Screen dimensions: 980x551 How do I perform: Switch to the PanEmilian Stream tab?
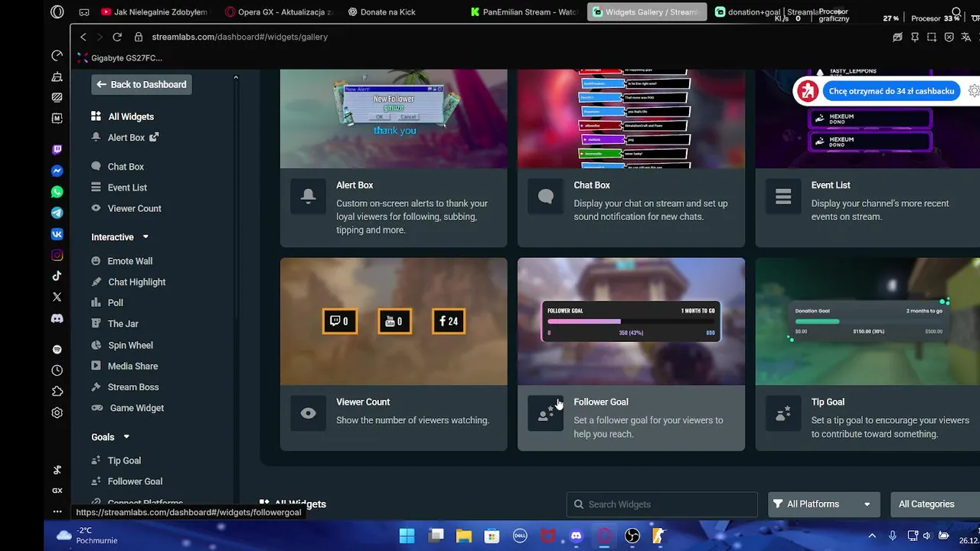click(524, 11)
